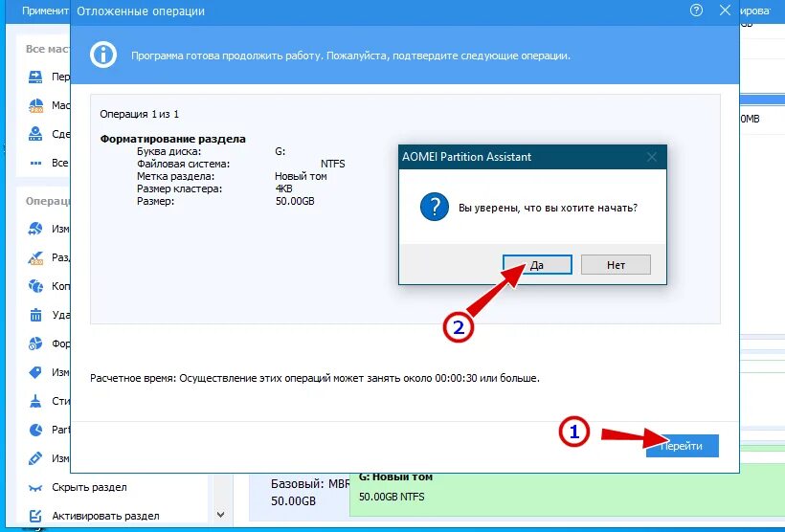Click the 4KB cluster size value
The height and width of the screenshot is (532, 785).
coord(284,188)
